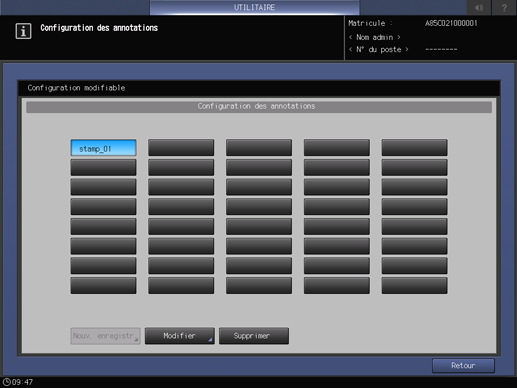This screenshot has height=388, width=517.
Task: Click the info icon beside Configuration des annotations
Action: [23, 31]
